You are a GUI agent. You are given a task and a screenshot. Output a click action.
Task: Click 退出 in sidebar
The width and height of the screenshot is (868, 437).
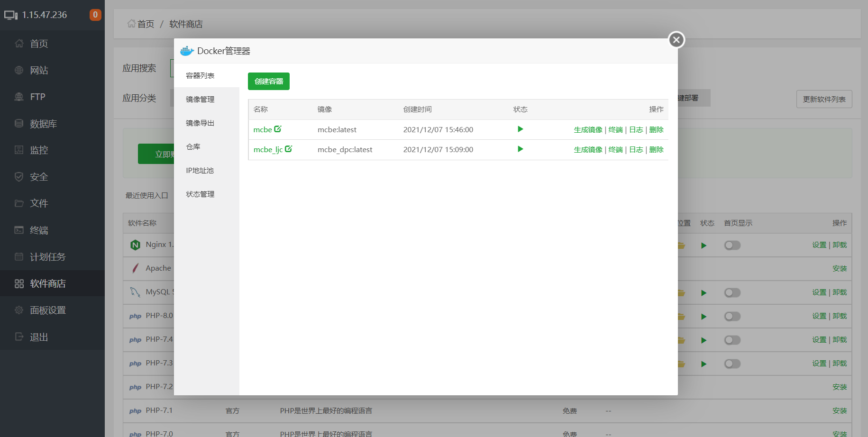pyautogui.click(x=52, y=337)
